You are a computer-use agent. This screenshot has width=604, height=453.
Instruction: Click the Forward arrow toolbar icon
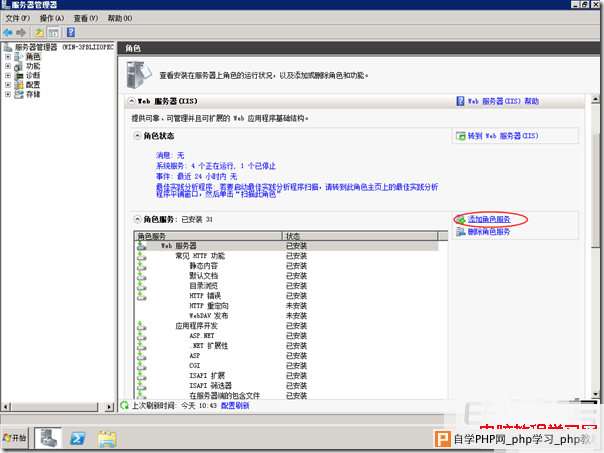pyautogui.click(x=22, y=32)
